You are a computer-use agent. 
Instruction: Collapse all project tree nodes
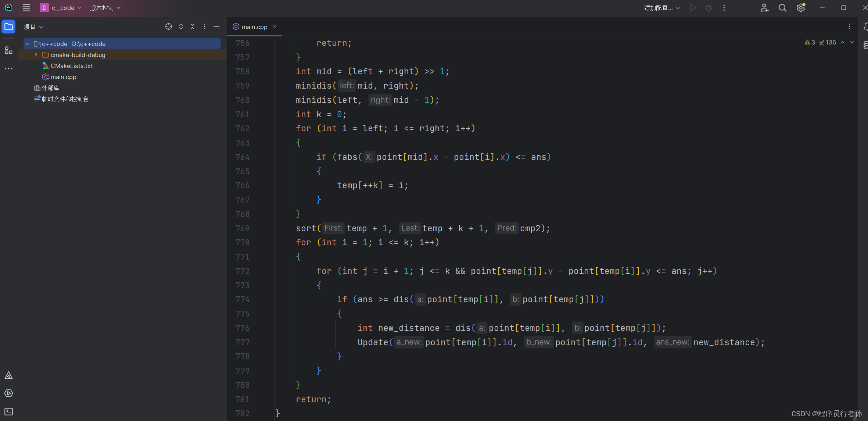[x=193, y=26]
